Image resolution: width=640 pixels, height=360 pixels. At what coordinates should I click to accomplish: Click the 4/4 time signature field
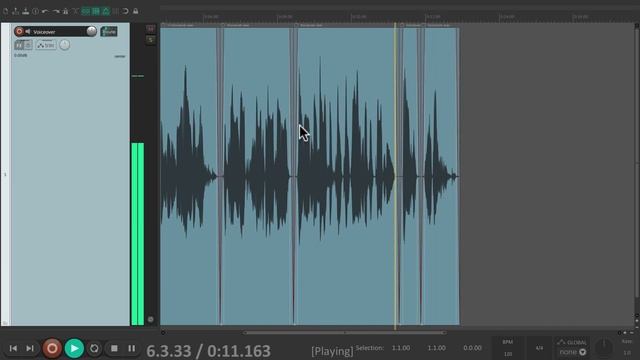click(x=539, y=348)
